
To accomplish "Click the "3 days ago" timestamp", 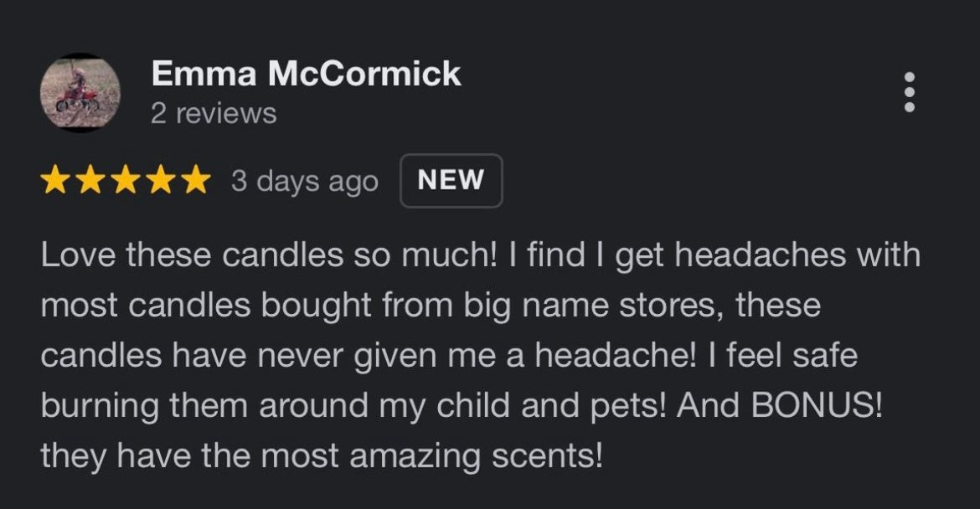I will (x=305, y=181).
